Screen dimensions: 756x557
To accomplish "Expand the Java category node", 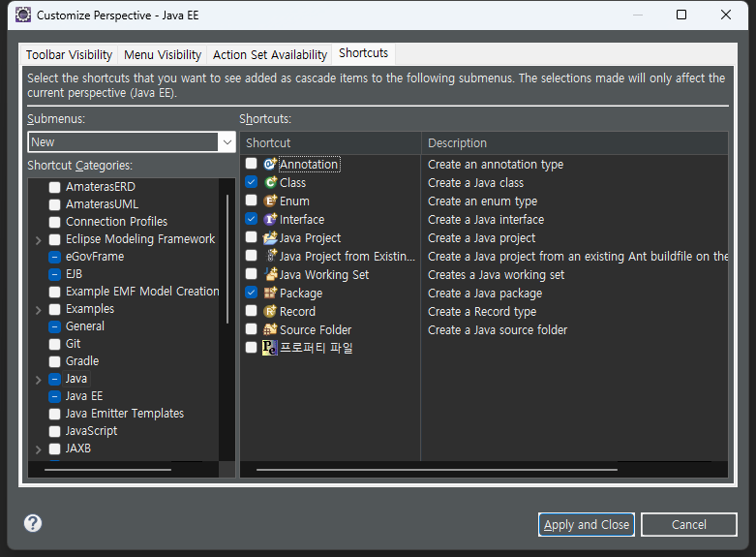I will tap(39, 380).
